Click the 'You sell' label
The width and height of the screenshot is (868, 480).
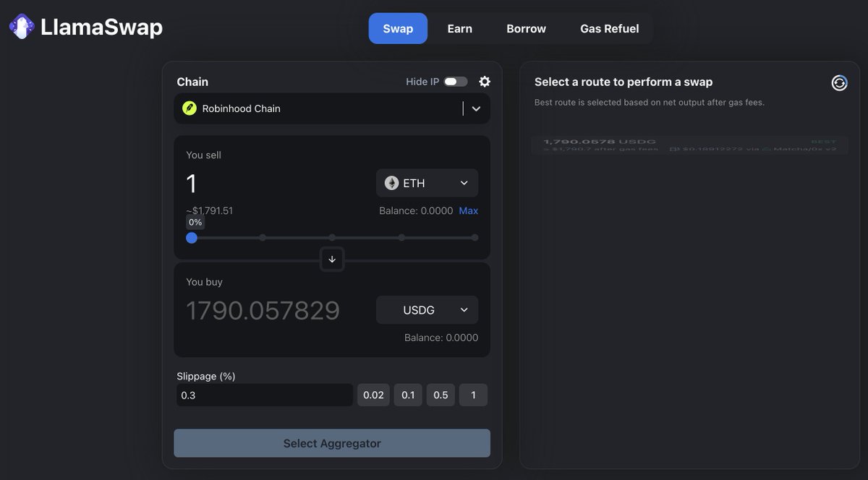pos(204,155)
